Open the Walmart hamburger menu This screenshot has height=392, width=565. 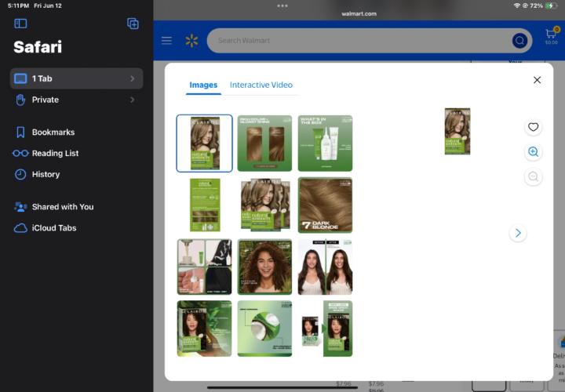166,40
